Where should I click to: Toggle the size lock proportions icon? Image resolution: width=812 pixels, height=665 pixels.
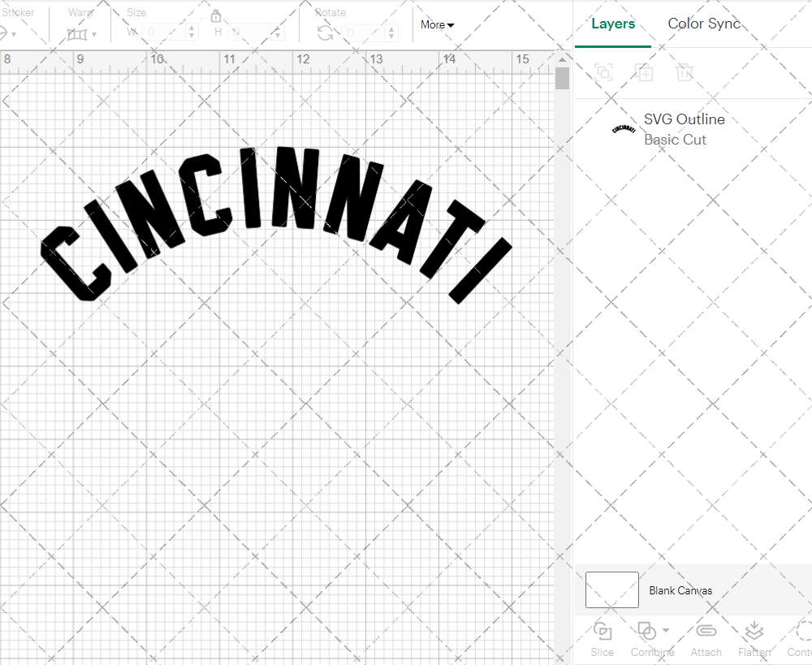(x=216, y=15)
